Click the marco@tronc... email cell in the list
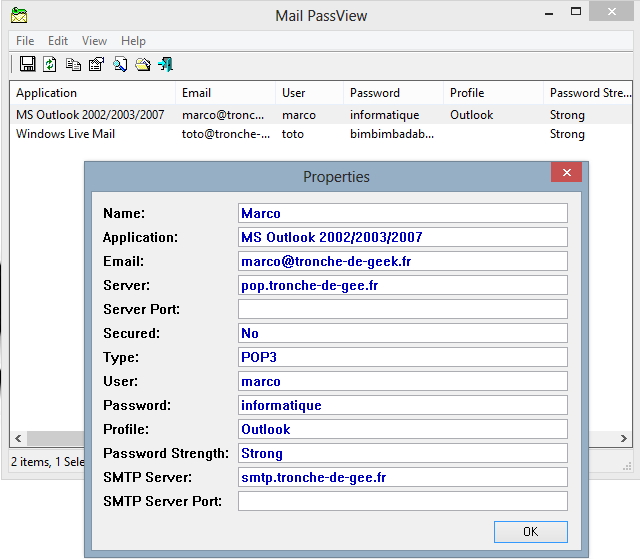 click(x=223, y=115)
